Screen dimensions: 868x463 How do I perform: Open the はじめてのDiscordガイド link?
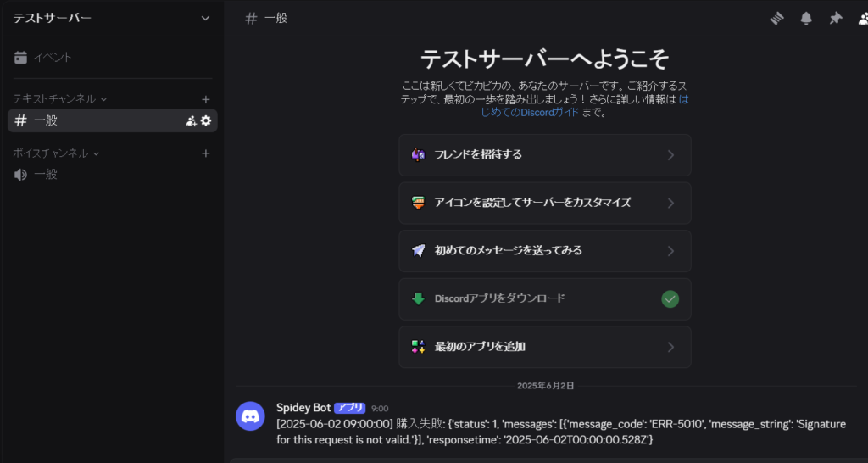(530, 113)
